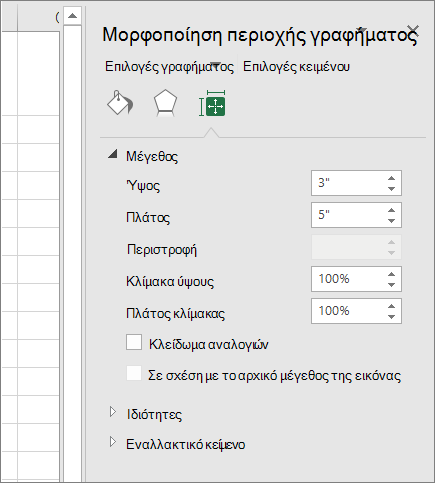Click the Μέγεθος section heading
This screenshot has width=435, height=483.
(x=152, y=156)
